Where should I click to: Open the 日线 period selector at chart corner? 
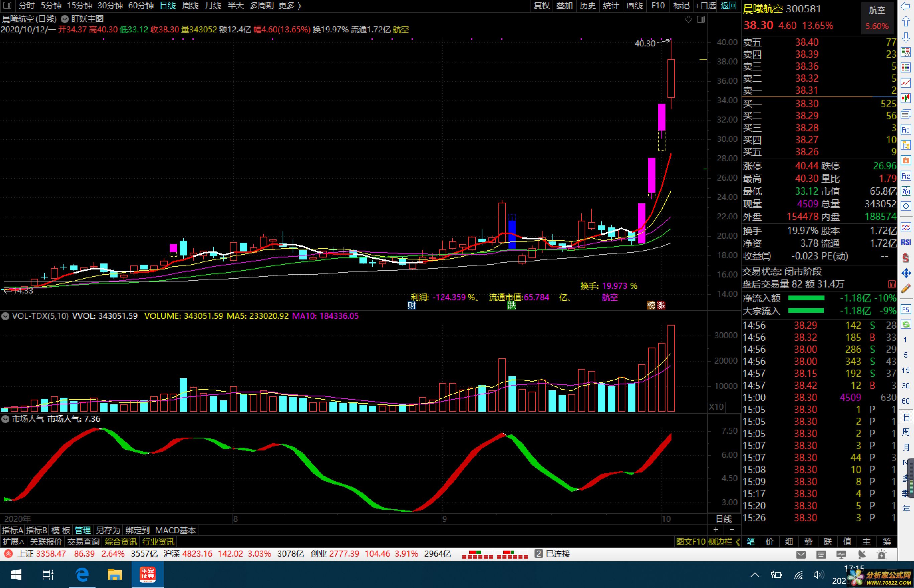pos(723,519)
